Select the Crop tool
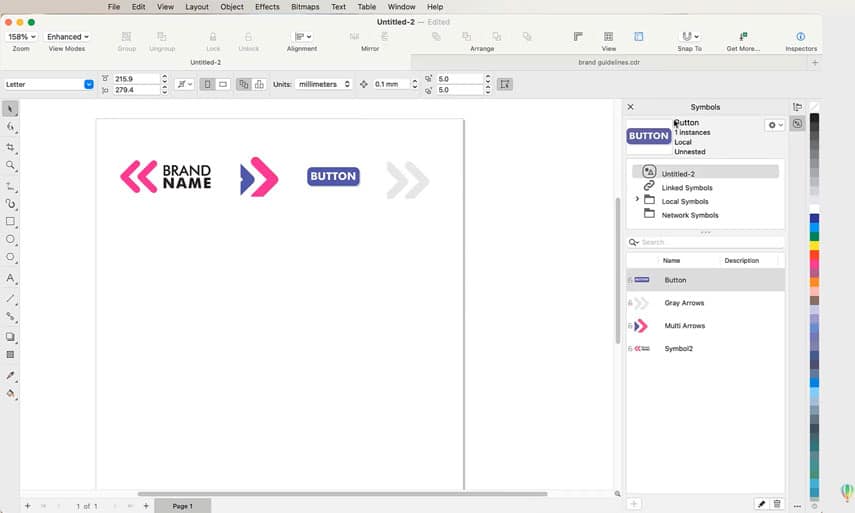The image size is (855, 513). (10, 147)
